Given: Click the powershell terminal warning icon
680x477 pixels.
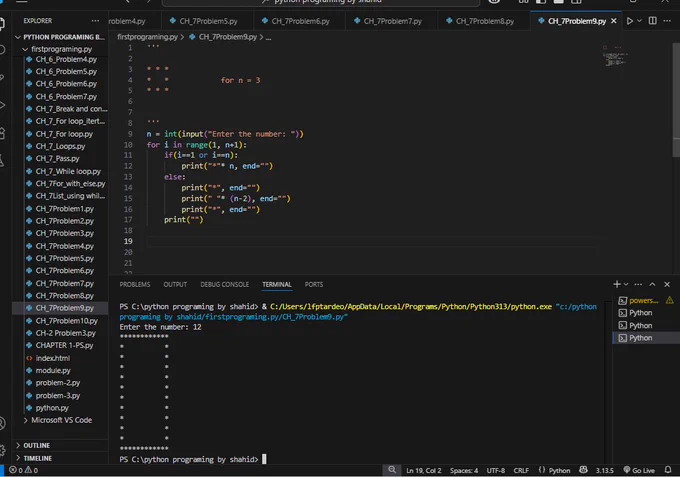Looking at the screenshot, I should (670, 300).
